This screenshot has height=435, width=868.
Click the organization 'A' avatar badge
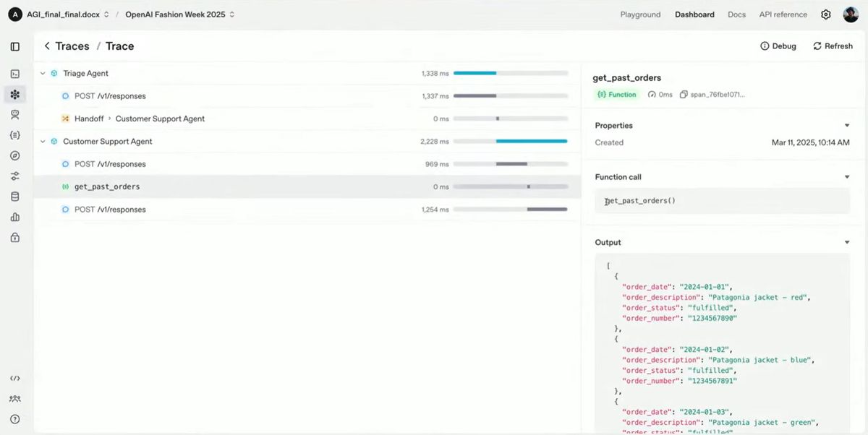(x=15, y=14)
